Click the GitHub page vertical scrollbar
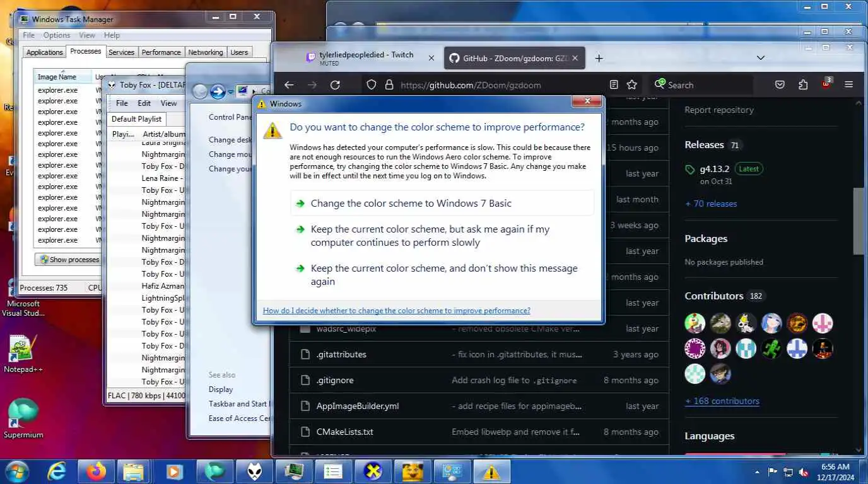This screenshot has width=868, height=484. coord(859,221)
